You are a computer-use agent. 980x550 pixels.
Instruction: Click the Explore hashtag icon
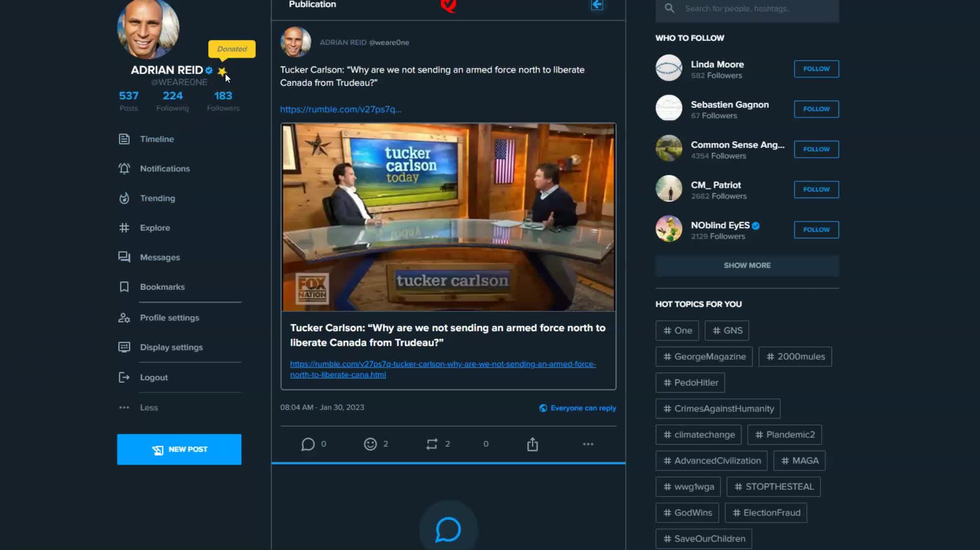click(124, 228)
